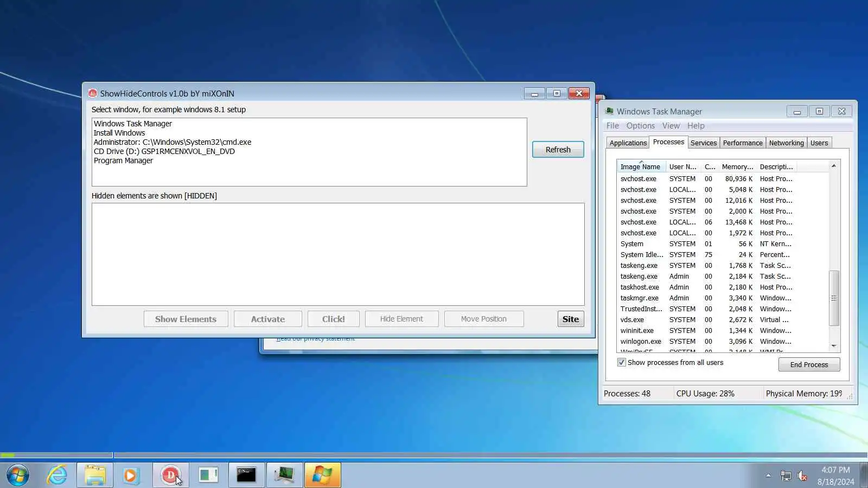Open the Options menu in Task Manager
The height and width of the screenshot is (488, 868).
pyautogui.click(x=640, y=126)
